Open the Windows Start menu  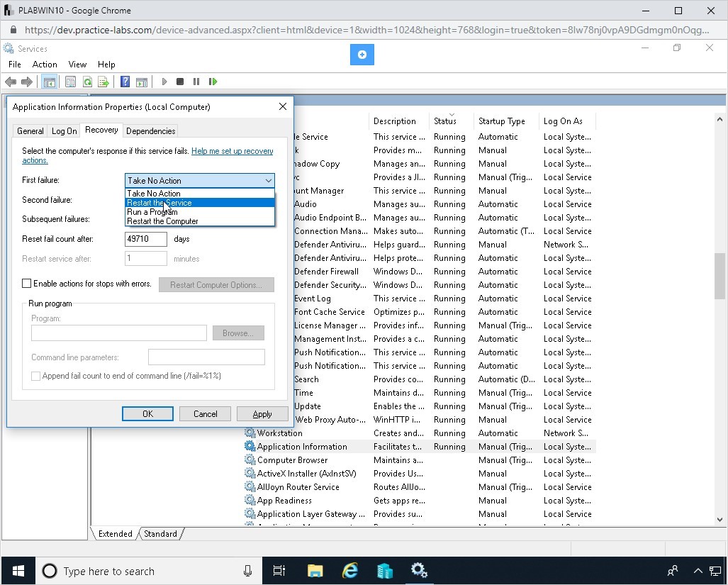pos(18,571)
